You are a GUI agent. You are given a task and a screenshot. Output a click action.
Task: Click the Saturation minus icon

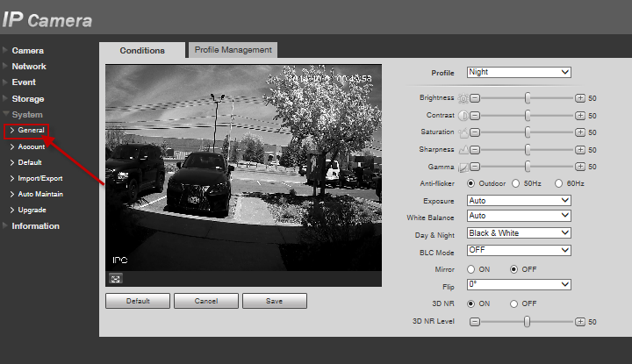point(474,132)
